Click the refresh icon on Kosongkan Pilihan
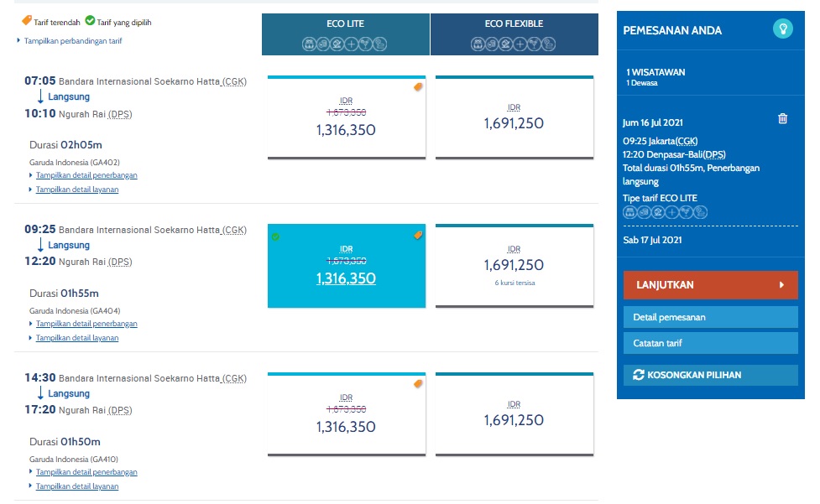Screen dimensions: 820x504 [639, 375]
